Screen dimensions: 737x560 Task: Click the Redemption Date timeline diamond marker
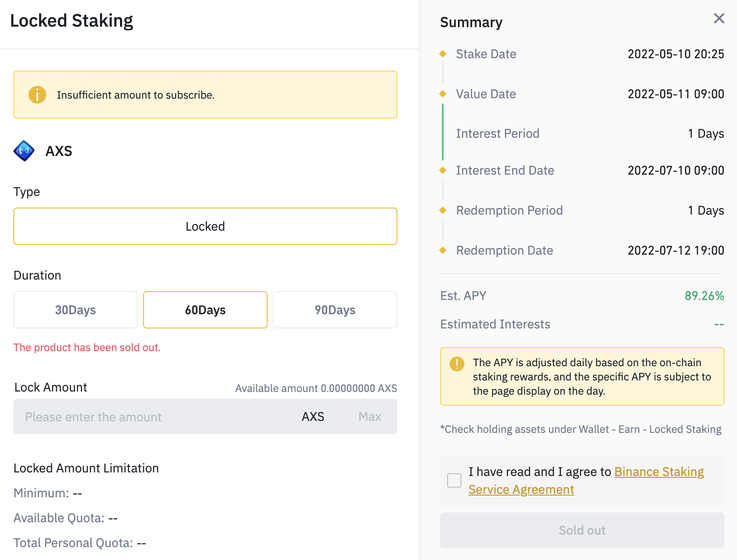443,250
